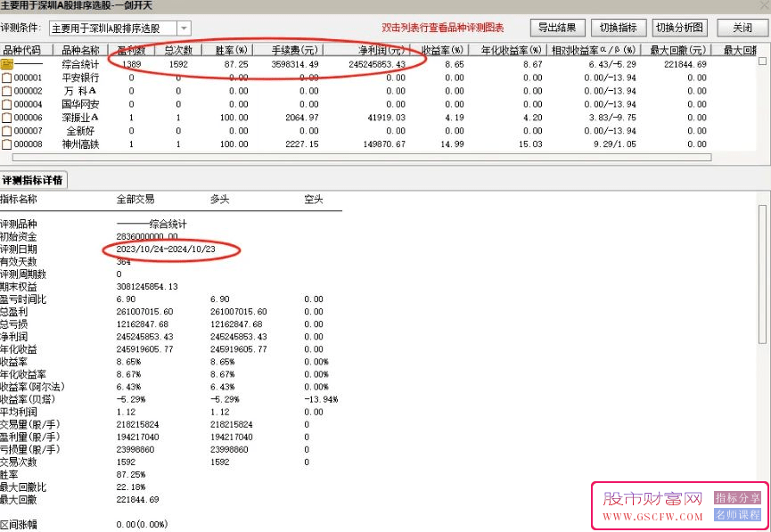Viewport: 771px width, 532px height.
Task: Select the 神州高铁 row name
Action: 80,144
